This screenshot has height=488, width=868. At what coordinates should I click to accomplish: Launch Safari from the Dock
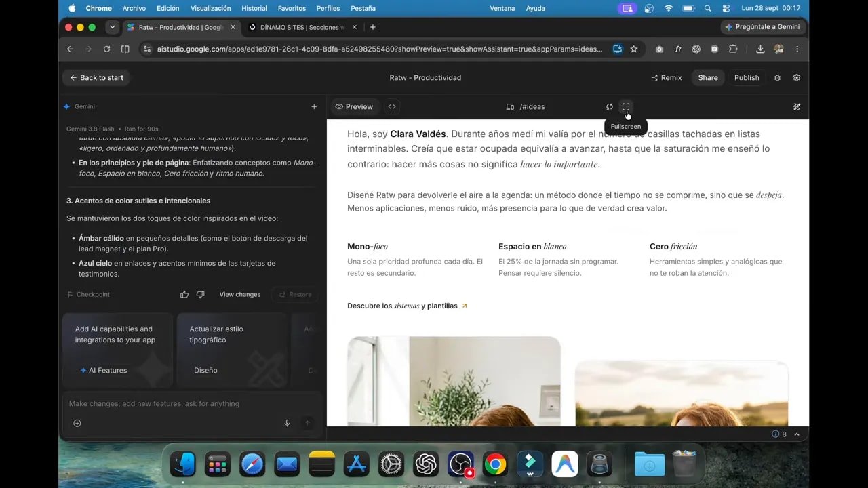252,464
